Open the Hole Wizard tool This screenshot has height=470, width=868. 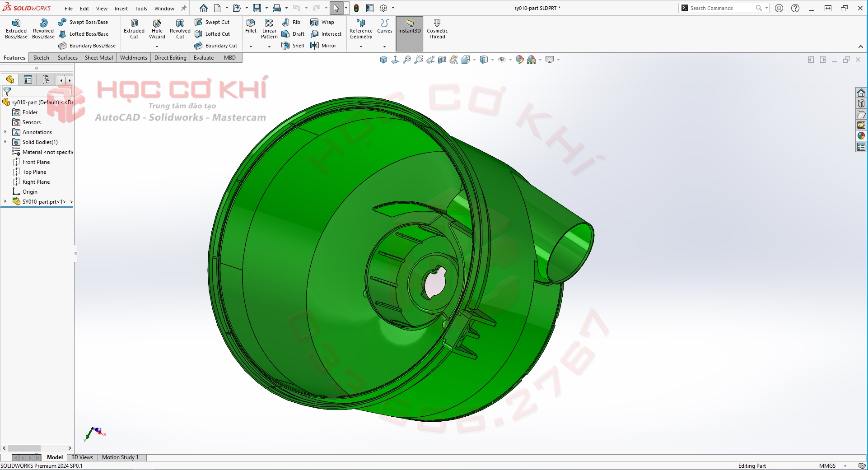pyautogui.click(x=157, y=29)
